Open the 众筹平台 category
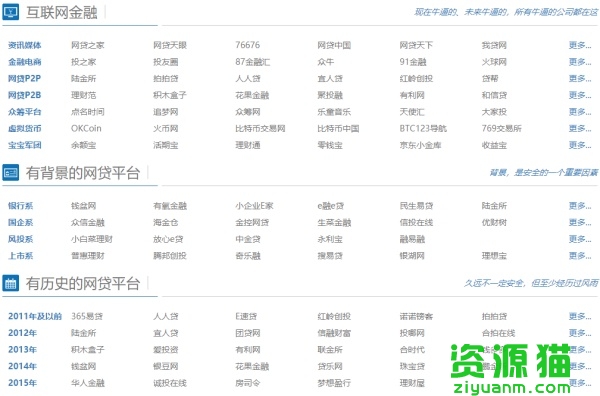Viewport: 600px width, 396px height. point(24,112)
